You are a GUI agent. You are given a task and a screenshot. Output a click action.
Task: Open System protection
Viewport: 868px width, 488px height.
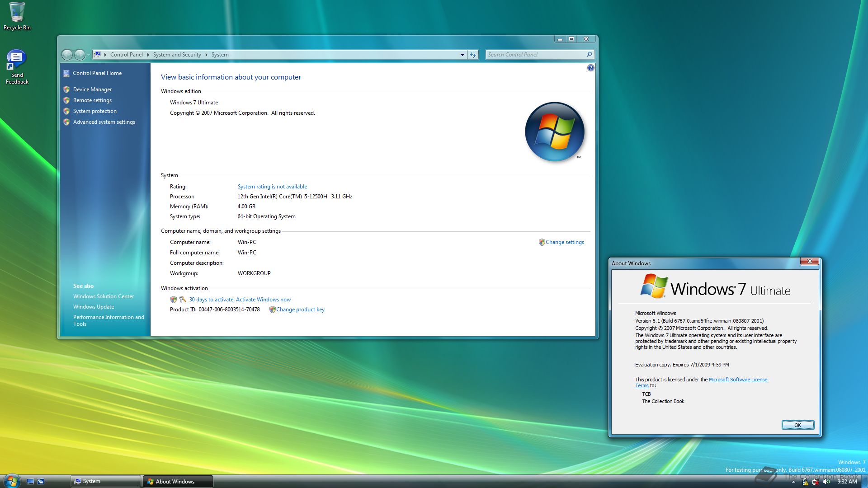pos(95,111)
